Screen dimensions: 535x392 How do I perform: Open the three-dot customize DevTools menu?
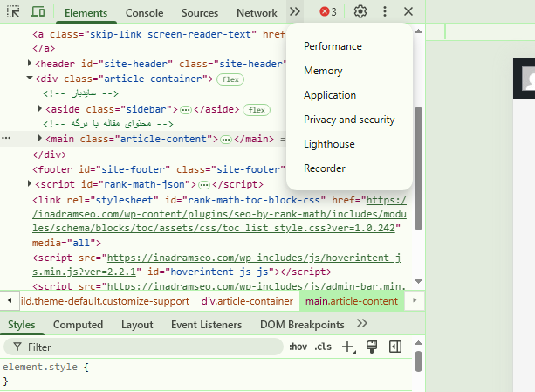[385, 11]
